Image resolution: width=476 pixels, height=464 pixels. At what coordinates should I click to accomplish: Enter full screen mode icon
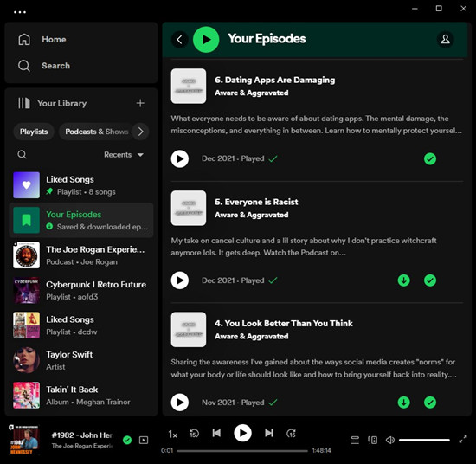463,439
